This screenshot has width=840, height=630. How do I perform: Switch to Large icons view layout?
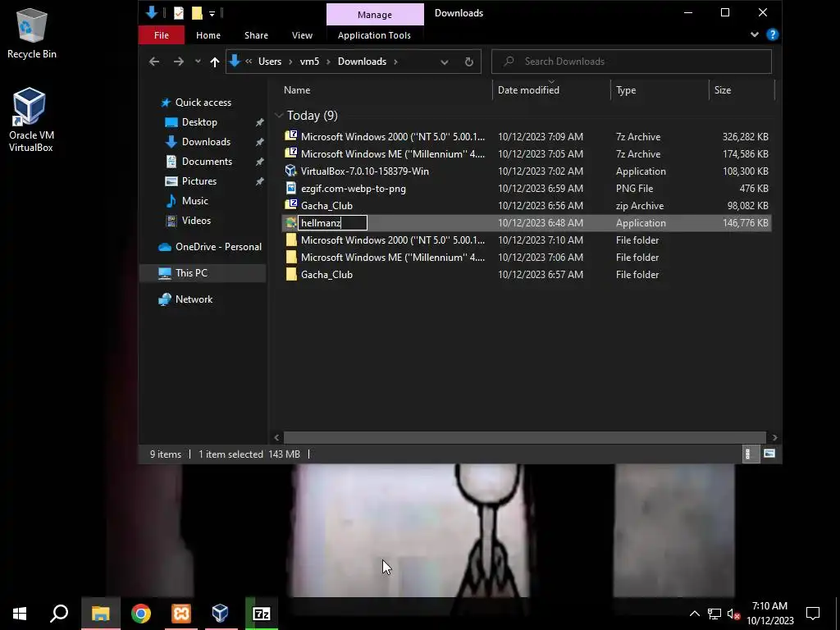769,454
